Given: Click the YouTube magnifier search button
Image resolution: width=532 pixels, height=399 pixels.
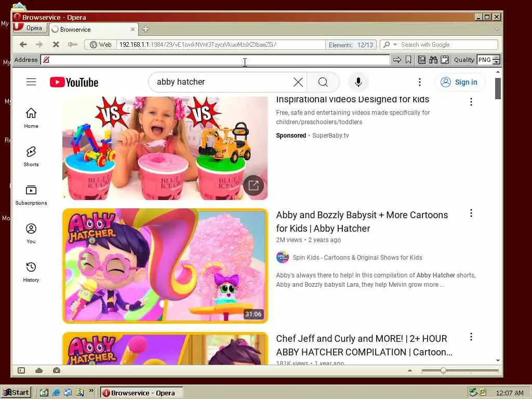Looking at the screenshot, I should click(323, 82).
